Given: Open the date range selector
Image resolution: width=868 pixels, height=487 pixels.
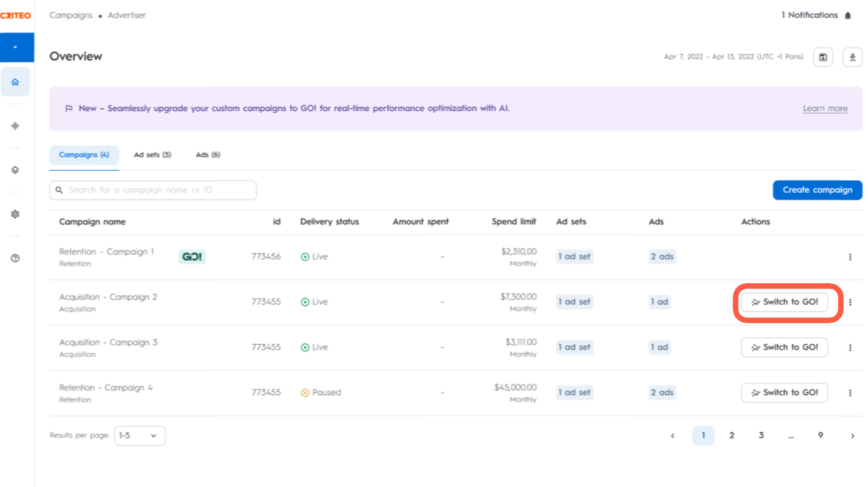Looking at the screenshot, I should (x=733, y=57).
